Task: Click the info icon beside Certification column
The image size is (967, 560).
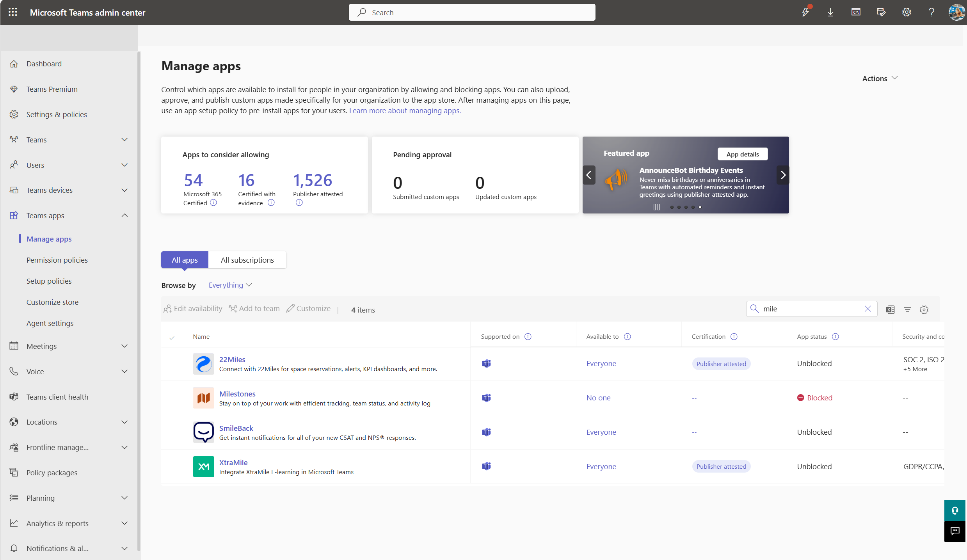Action: tap(734, 336)
